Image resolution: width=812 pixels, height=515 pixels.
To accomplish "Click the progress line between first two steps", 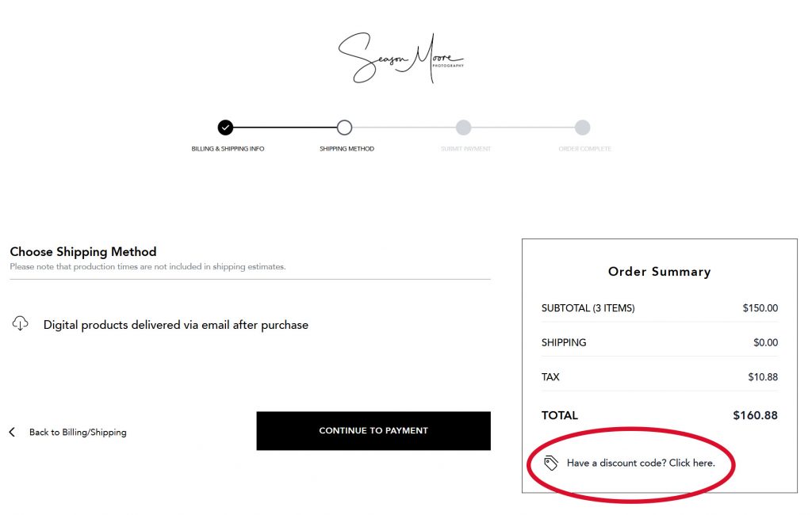I will tap(285, 128).
